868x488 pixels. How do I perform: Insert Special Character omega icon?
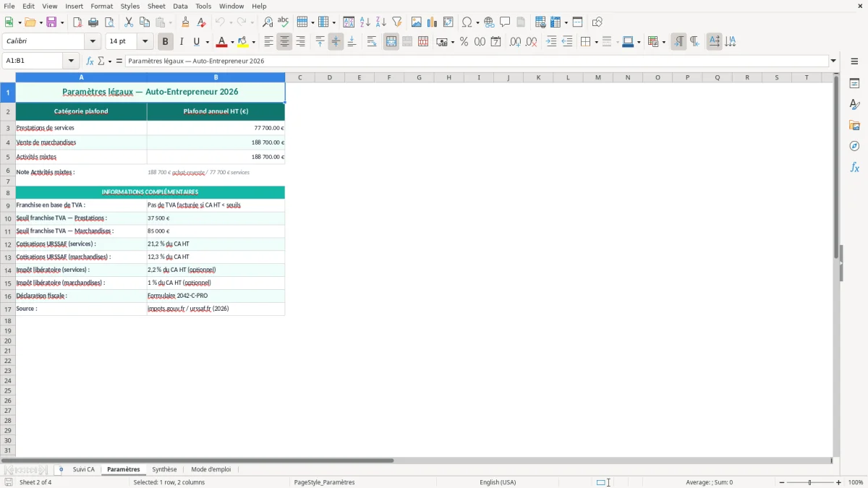(467, 22)
